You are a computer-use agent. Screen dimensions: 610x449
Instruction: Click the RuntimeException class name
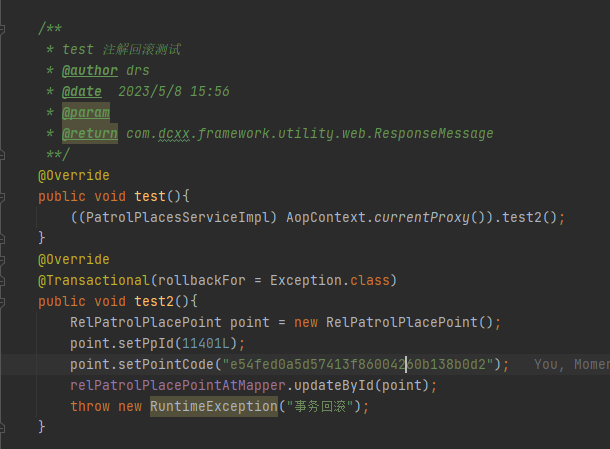tap(214, 406)
